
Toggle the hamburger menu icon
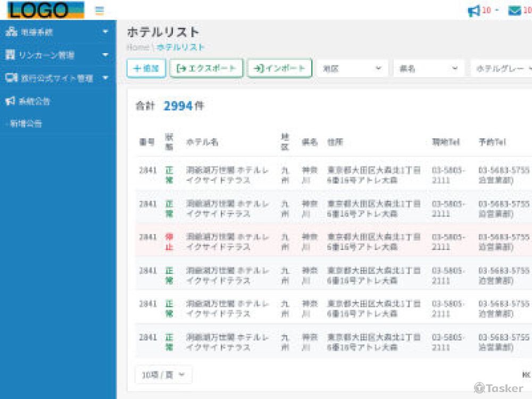point(99,11)
